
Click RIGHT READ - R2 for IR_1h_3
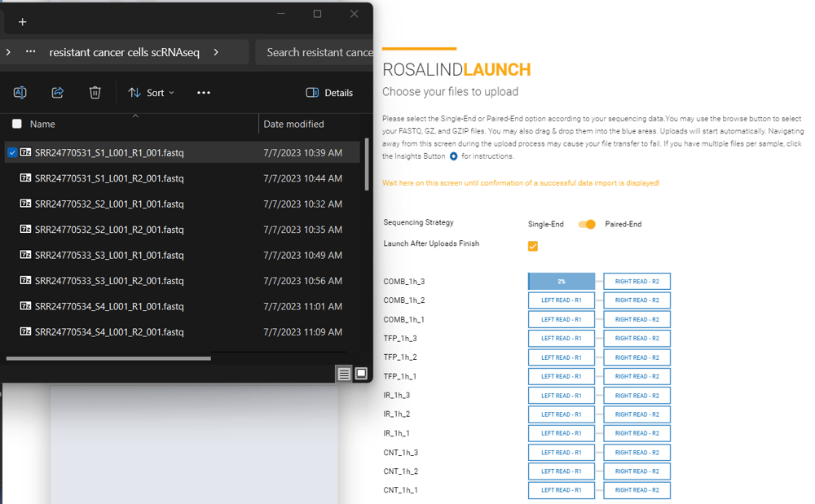tap(637, 396)
